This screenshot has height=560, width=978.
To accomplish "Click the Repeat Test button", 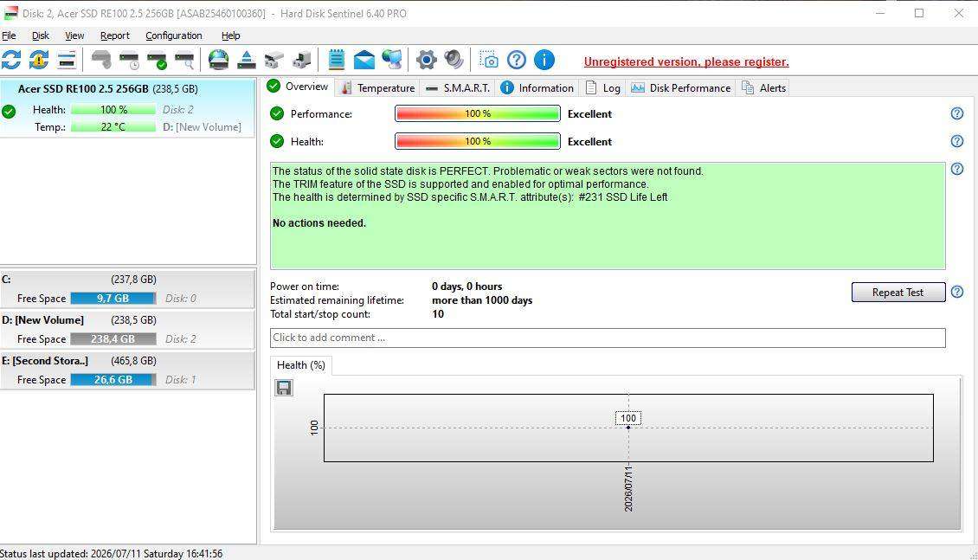I will tap(898, 292).
